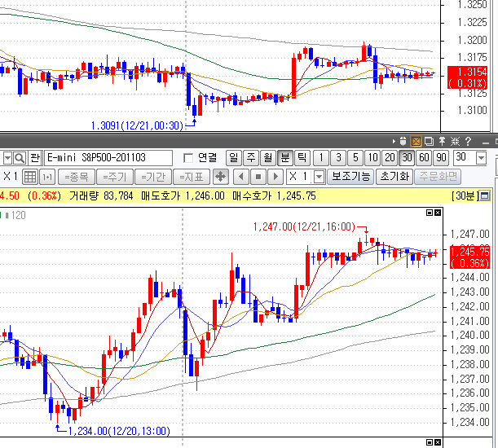Step chart forward with right arrow button
This screenshot has width=498, height=448.
[x=276, y=176]
